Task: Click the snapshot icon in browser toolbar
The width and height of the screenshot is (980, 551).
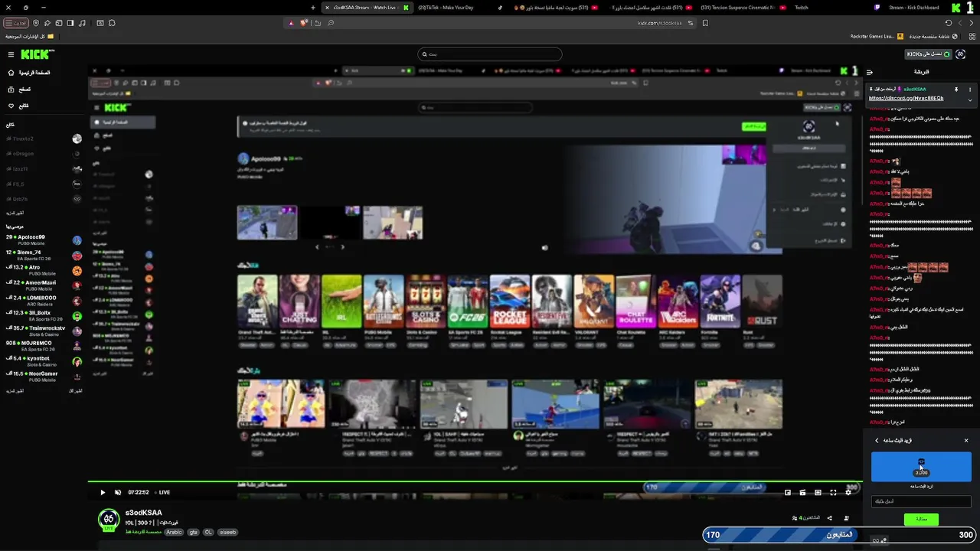Action: pos(100,23)
